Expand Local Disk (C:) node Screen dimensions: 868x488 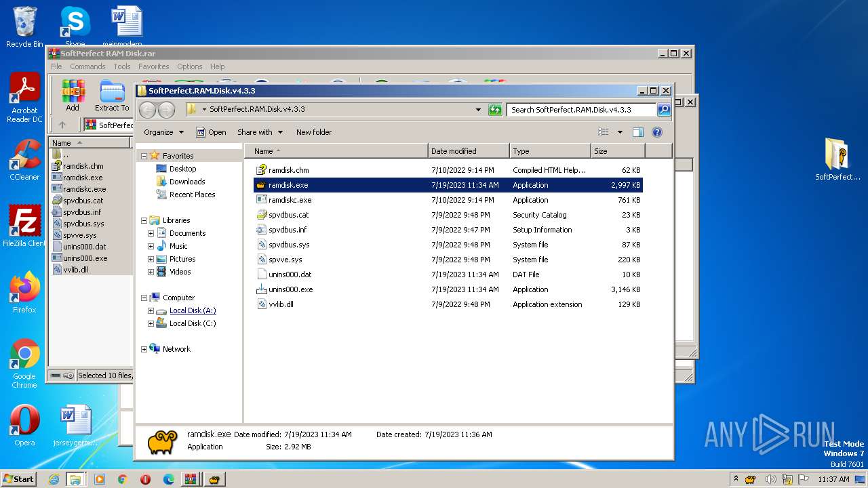pos(151,323)
